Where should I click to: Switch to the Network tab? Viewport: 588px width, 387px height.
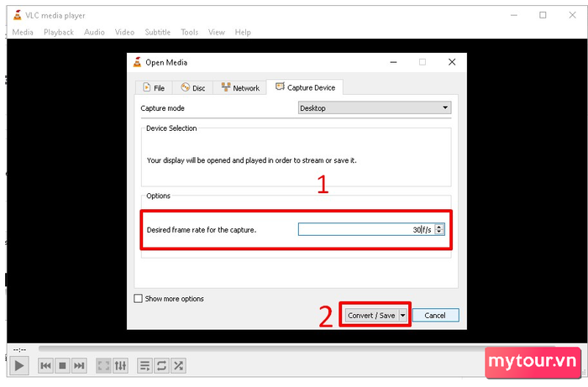[239, 88]
